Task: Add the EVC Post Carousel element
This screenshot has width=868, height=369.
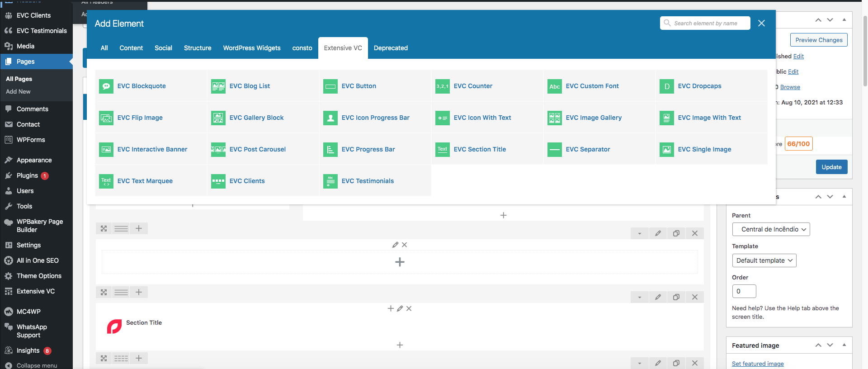Action: pyautogui.click(x=263, y=149)
